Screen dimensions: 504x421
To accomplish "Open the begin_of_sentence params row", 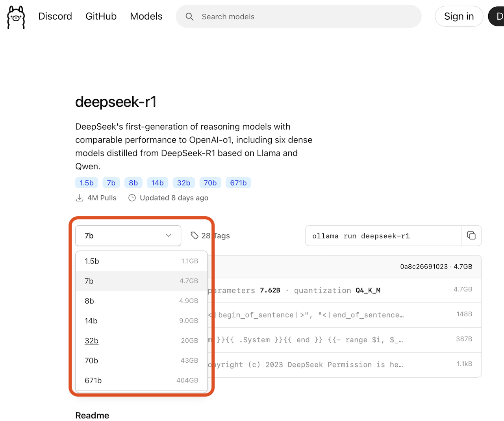I will coord(345,315).
